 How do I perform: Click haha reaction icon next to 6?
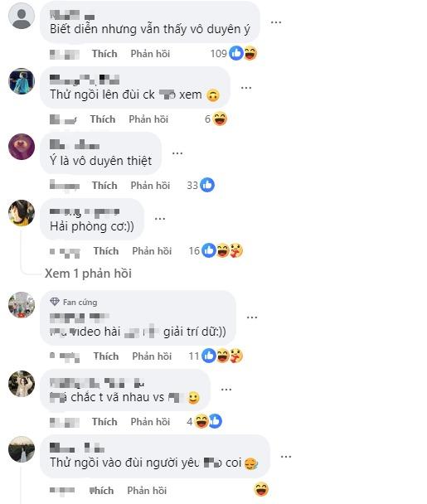[220, 119]
